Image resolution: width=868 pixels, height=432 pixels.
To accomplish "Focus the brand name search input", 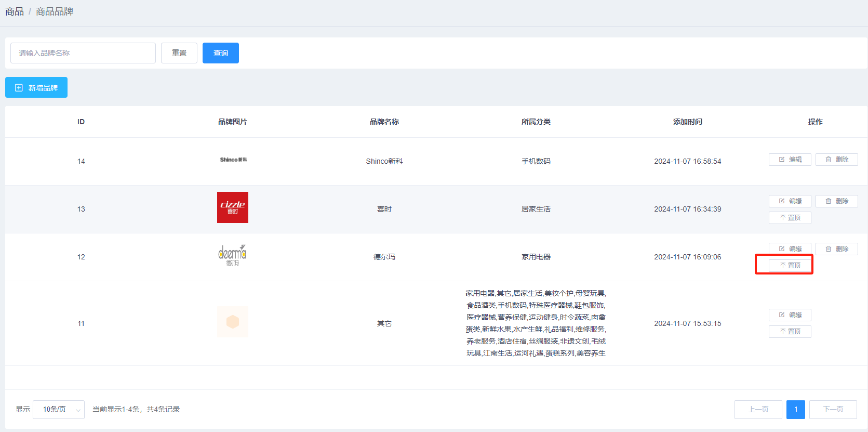I will pyautogui.click(x=83, y=53).
